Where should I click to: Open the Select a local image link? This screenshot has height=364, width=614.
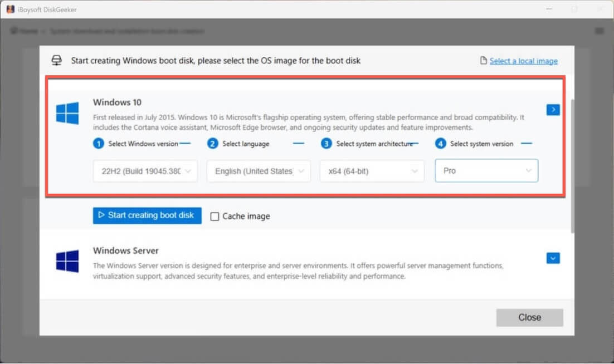click(524, 61)
